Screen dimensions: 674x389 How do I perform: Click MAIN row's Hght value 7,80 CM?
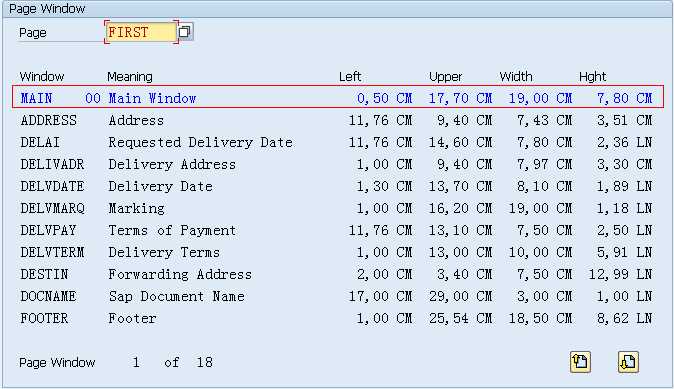coord(625,98)
